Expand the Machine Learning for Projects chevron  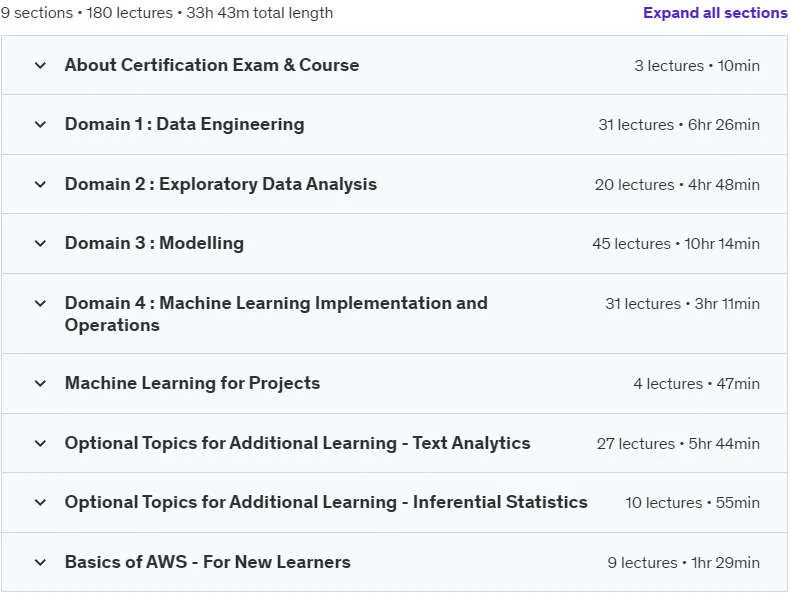(x=40, y=384)
